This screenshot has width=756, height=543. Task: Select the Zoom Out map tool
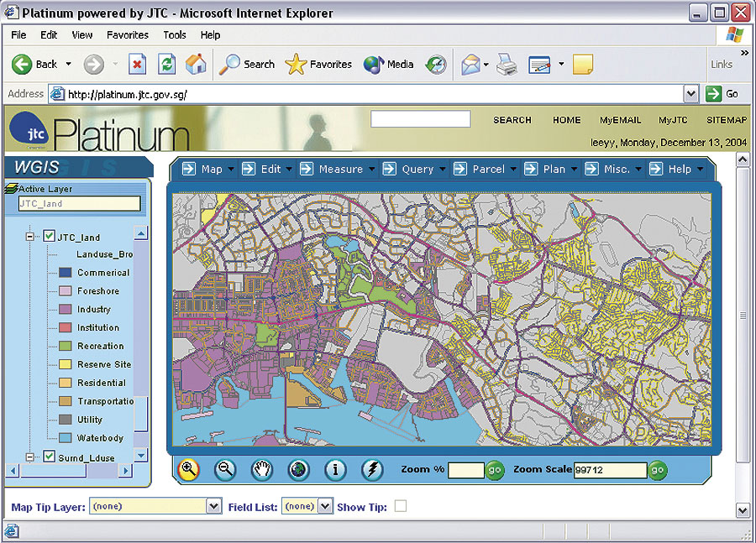[x=225, y=469]
